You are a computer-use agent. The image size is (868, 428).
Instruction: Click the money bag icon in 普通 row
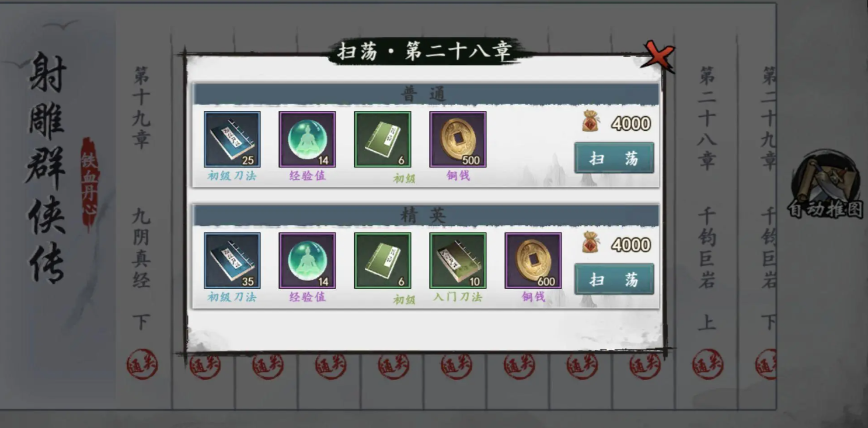point(591,121)
